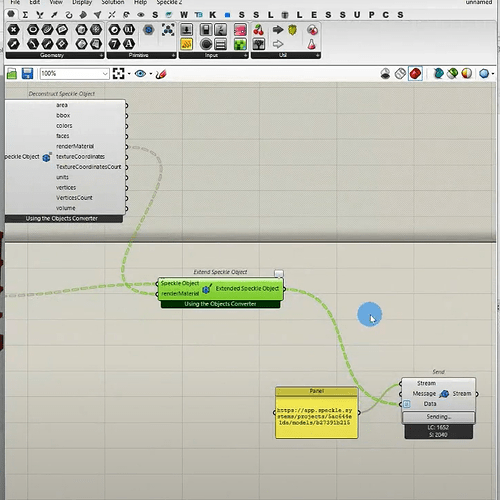500x500 pixels.
Task: Select the pink flask Galapagos icon
Action: pyautogui.click(x=312, y=44)
